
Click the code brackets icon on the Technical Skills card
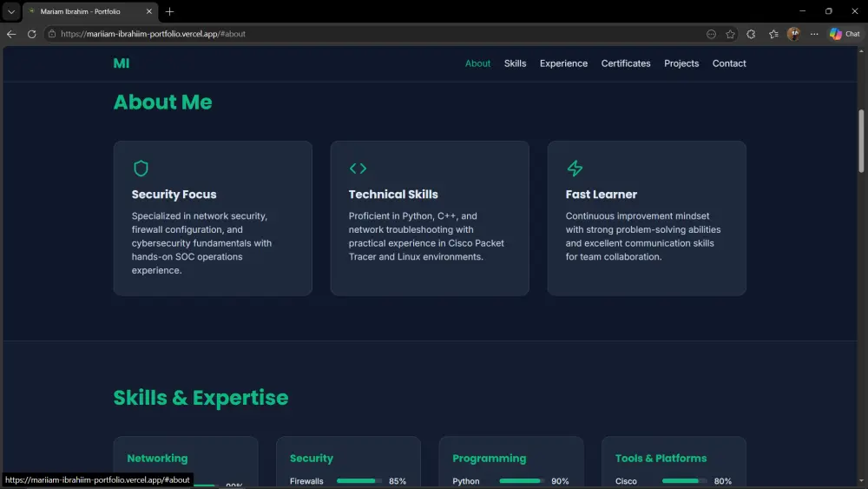(358, 168)
